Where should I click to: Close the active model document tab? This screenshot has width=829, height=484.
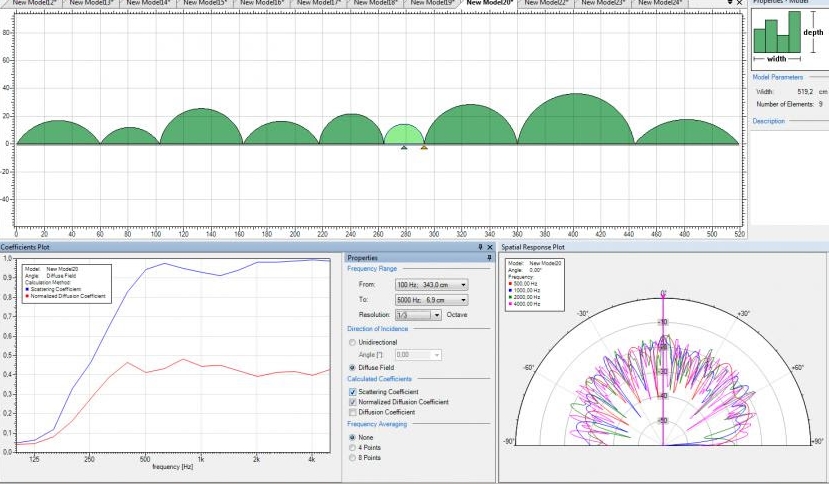click(740, 4)
